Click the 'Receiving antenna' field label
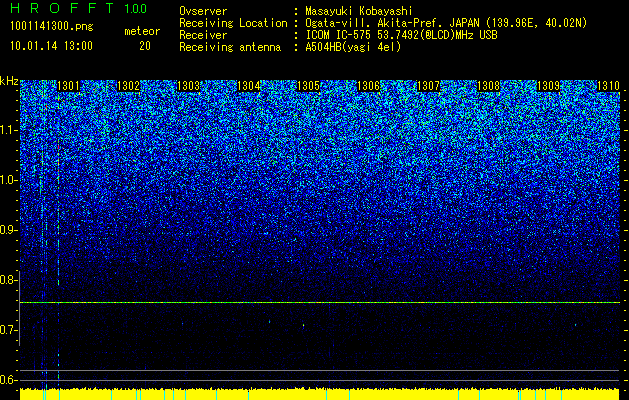The image size is (629, 400). point(230,47)
